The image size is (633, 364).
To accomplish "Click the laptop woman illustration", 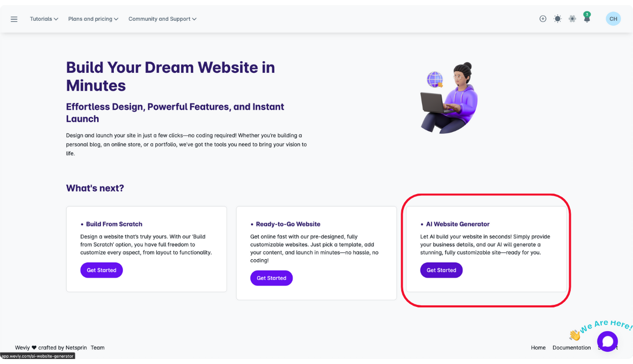I will click(x=449, y=98).
